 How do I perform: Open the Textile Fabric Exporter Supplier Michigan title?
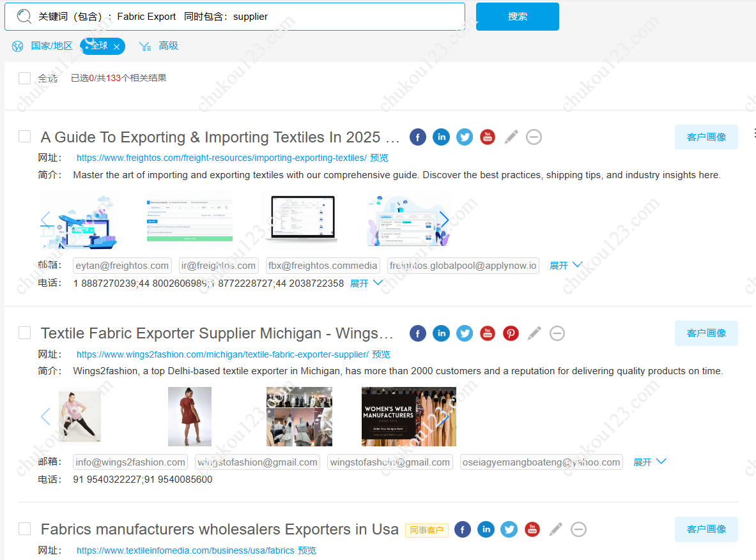(217, 333)
